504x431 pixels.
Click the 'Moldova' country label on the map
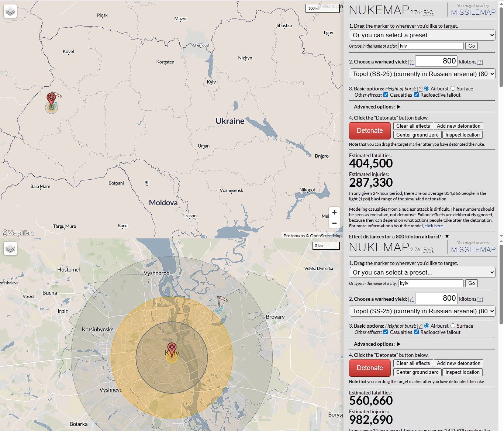pos(163,203)
